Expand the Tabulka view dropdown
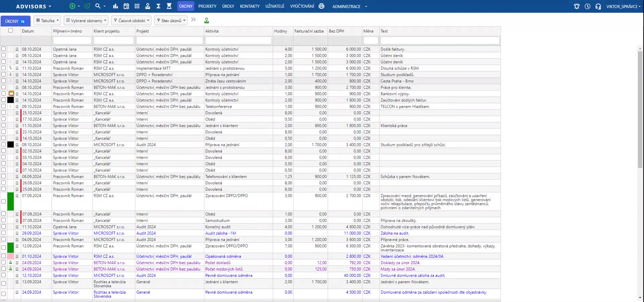The height and width of the screenshot is (302, 644). pos(47,20)
